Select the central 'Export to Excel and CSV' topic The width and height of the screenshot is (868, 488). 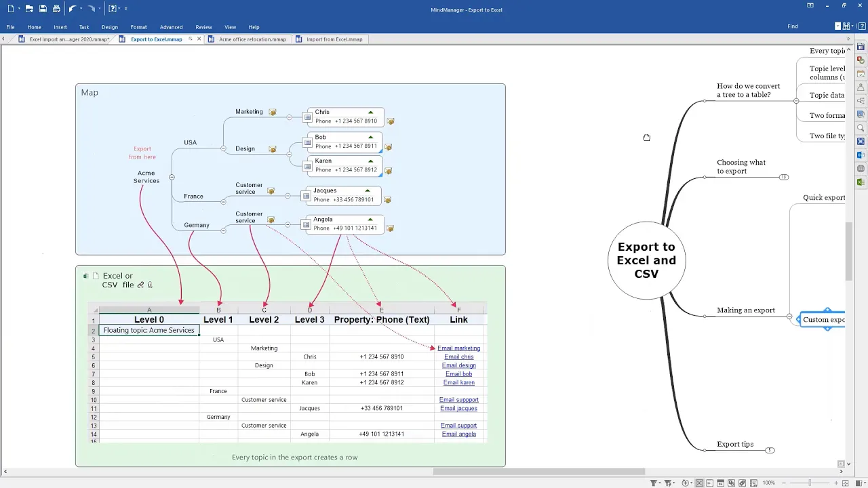point(646,260)
